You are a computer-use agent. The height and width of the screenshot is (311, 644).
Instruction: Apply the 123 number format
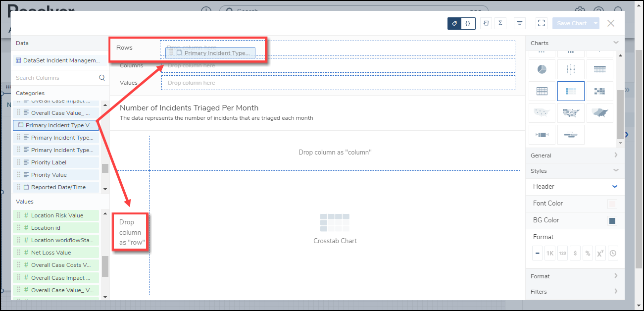562,254
